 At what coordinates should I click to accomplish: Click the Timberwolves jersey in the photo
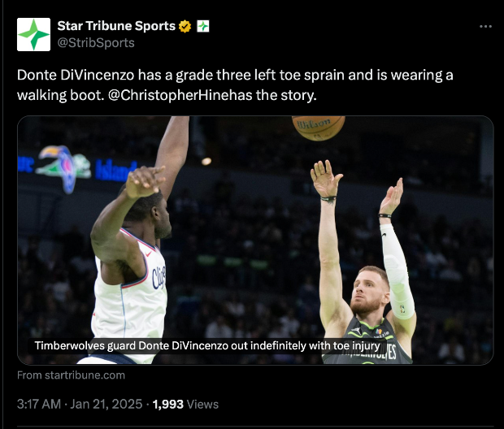368,340
